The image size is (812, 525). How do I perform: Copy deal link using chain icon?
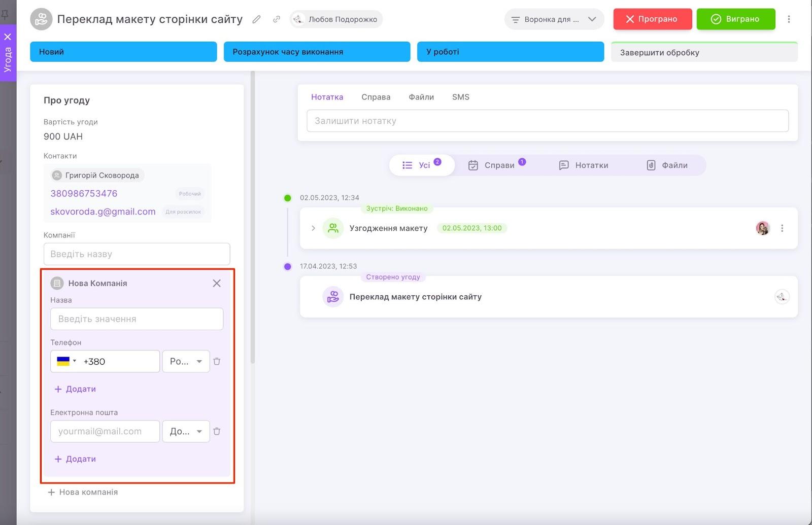pos(277,19)
